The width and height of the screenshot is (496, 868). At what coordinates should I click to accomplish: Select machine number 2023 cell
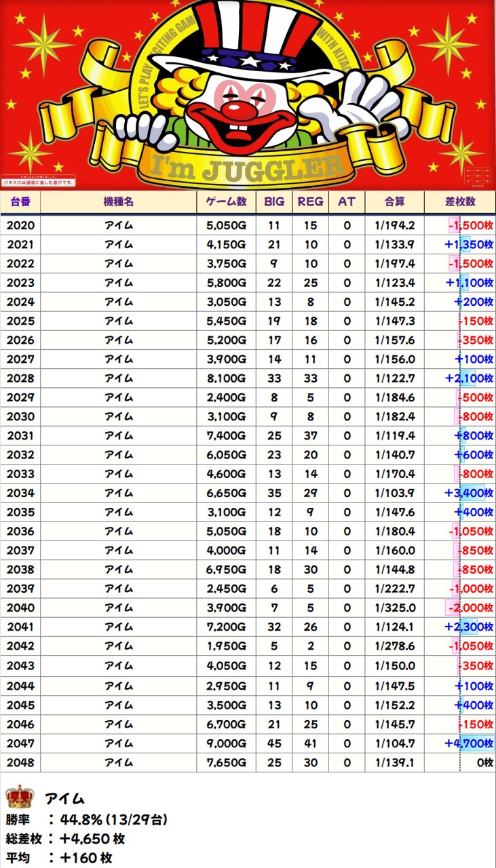(20, 283)
